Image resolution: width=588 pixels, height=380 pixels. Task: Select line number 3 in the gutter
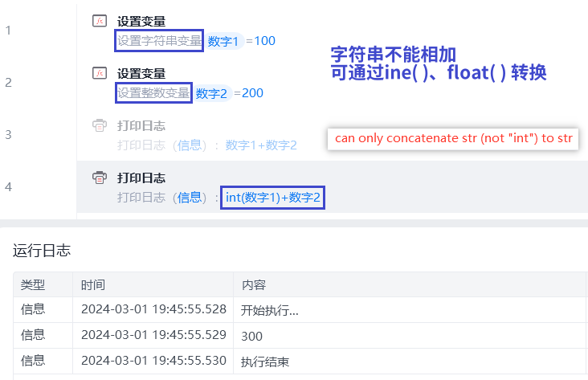(8, 134)
